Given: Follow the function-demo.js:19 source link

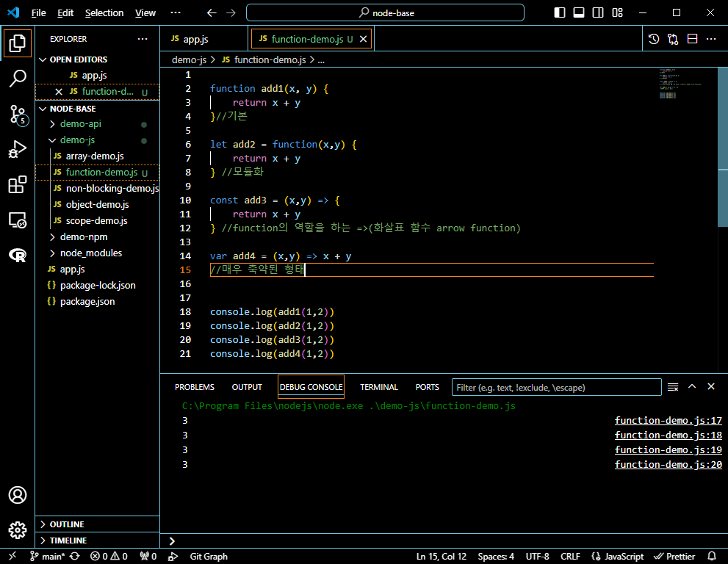Looking at the screenshot, I should pyautogui.click(x=668, y=450).
